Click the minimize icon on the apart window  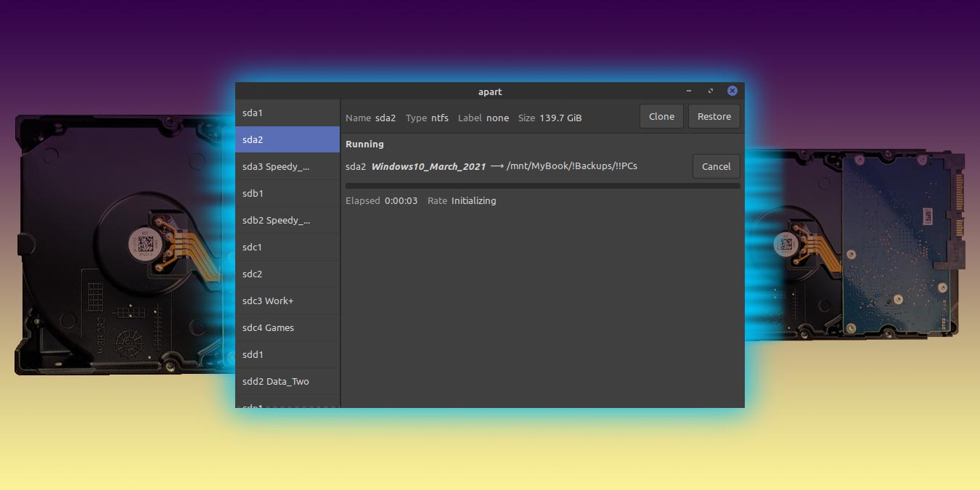point(688,91)
